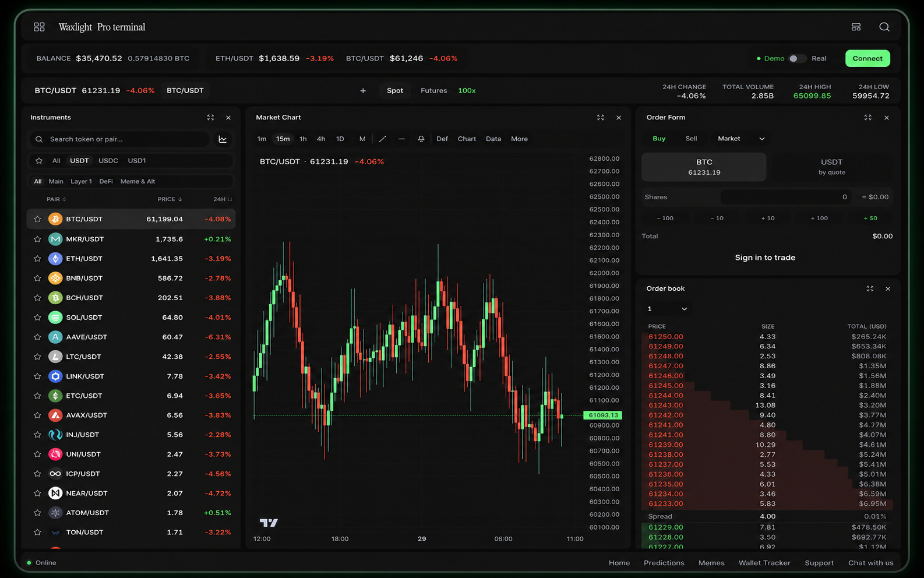Click the BNB coin icon
924x578 pixels.
coord(55,278)
